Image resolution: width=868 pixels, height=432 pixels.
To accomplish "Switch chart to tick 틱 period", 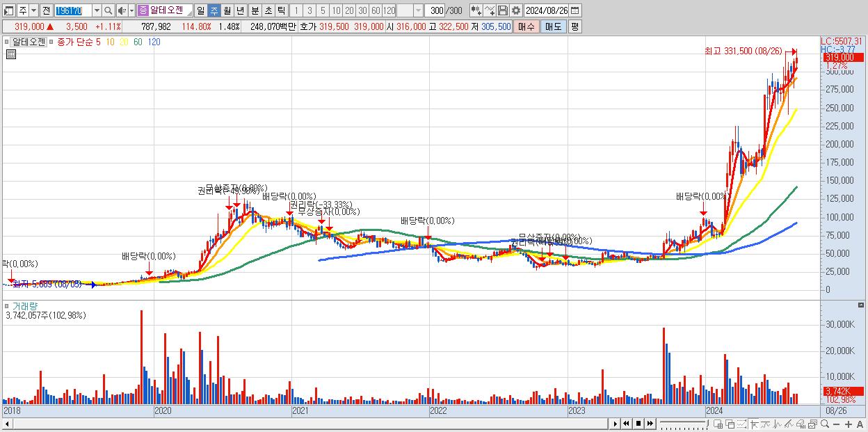I will (x=281, y=10).
